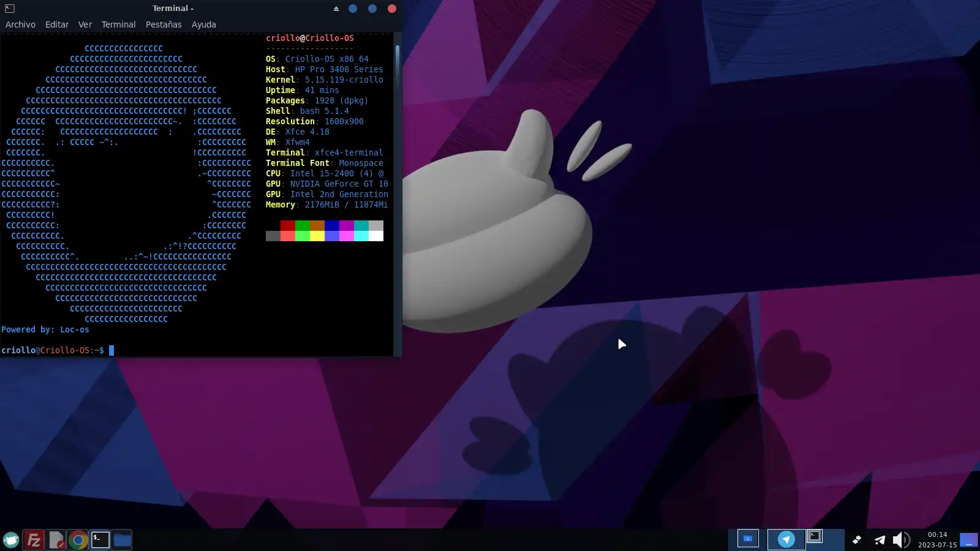The height and width of the screenshot is (551, 980).
Task: Open the Editar menu
Action: click(57, 24)
